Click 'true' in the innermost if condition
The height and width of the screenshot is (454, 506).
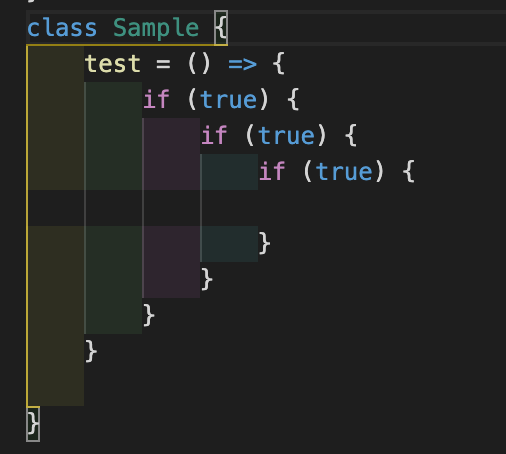(x=344, y=172)
